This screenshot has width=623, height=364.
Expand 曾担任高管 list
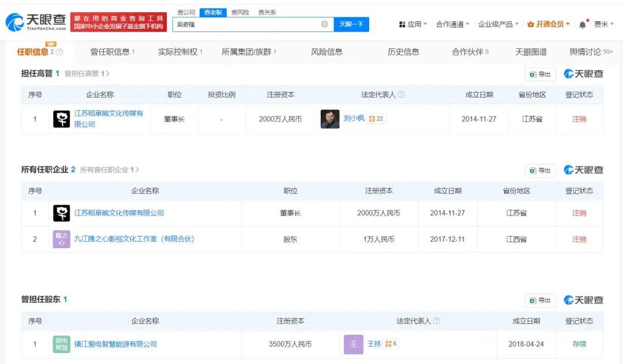[x=87, y=73]
